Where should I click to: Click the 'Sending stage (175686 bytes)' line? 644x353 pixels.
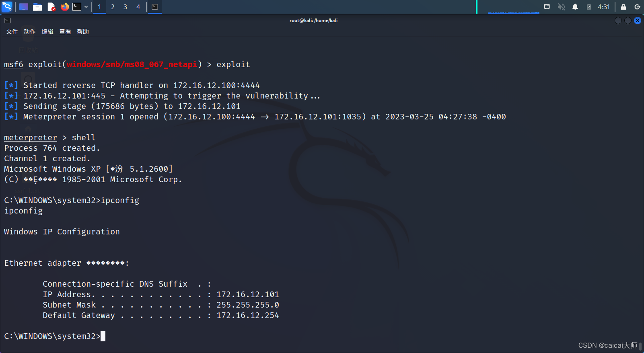coord(122,106)
